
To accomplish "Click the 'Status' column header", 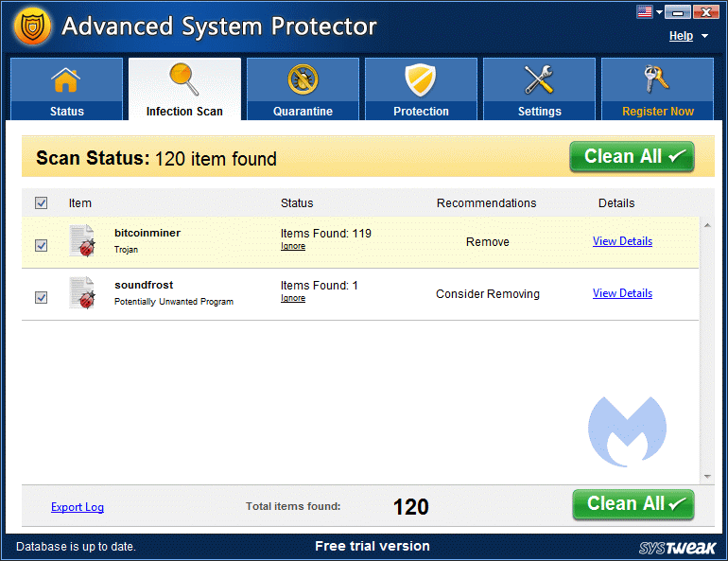I will tap(297, 203).
